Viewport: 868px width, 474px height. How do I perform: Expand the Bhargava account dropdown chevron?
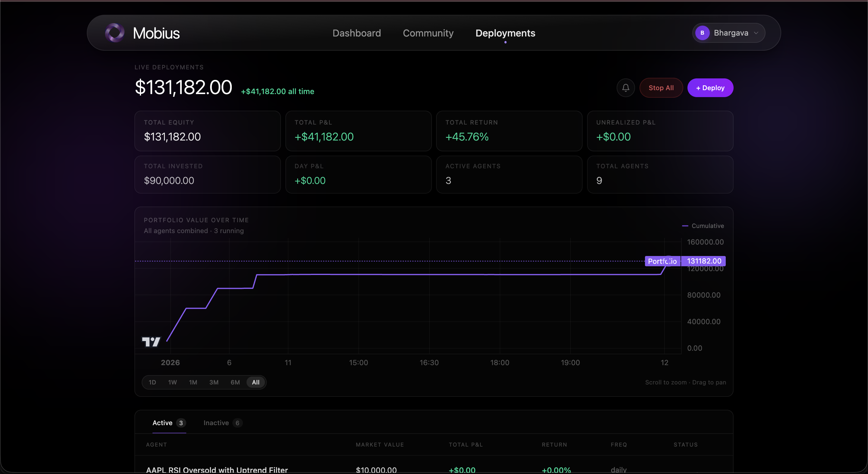click(756, 33)
